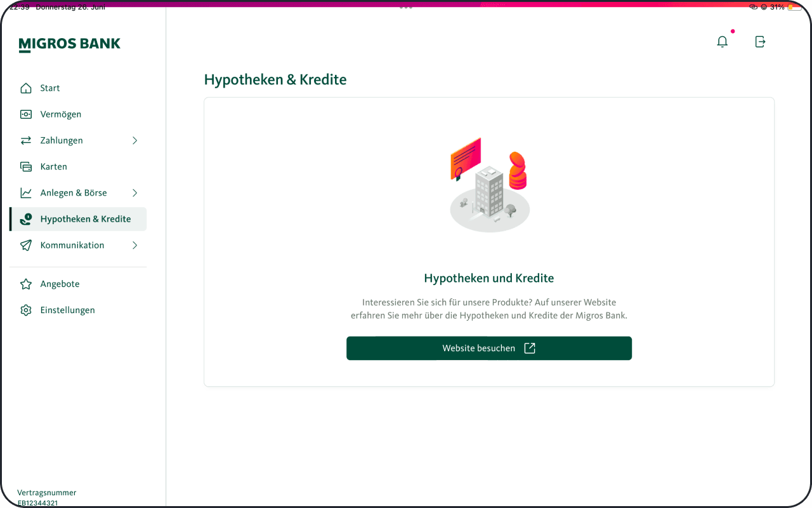Click the Anlegen & Börse chart icon
The width and height of the screenshot is (812, 508).
coord(26,192)
